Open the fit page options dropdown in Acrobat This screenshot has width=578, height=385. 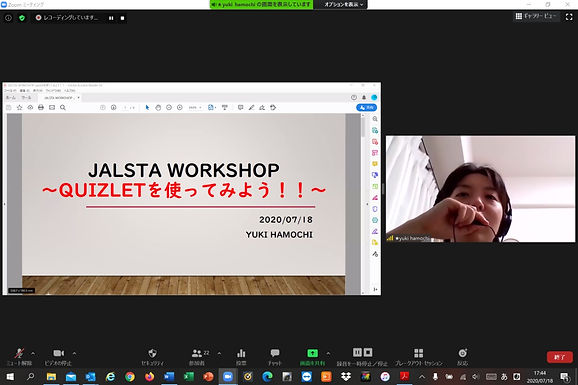(212, 107)
